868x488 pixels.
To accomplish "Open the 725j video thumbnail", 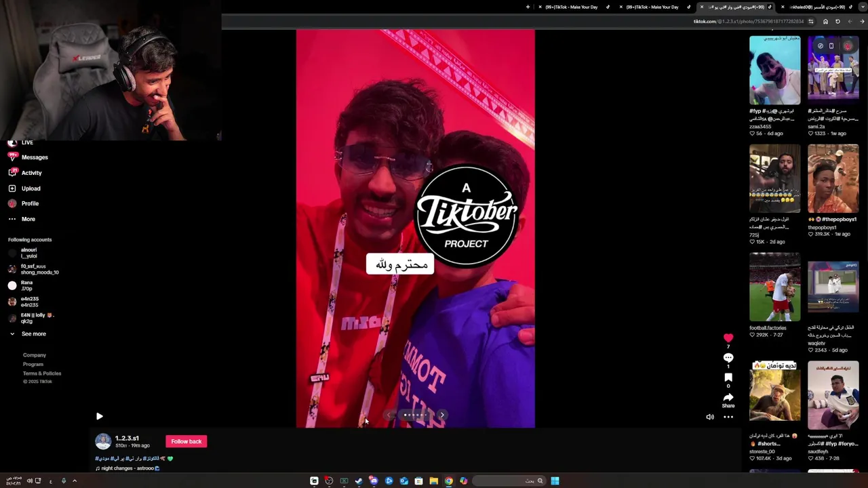I will pyautogui.click(x=774, y=178).
